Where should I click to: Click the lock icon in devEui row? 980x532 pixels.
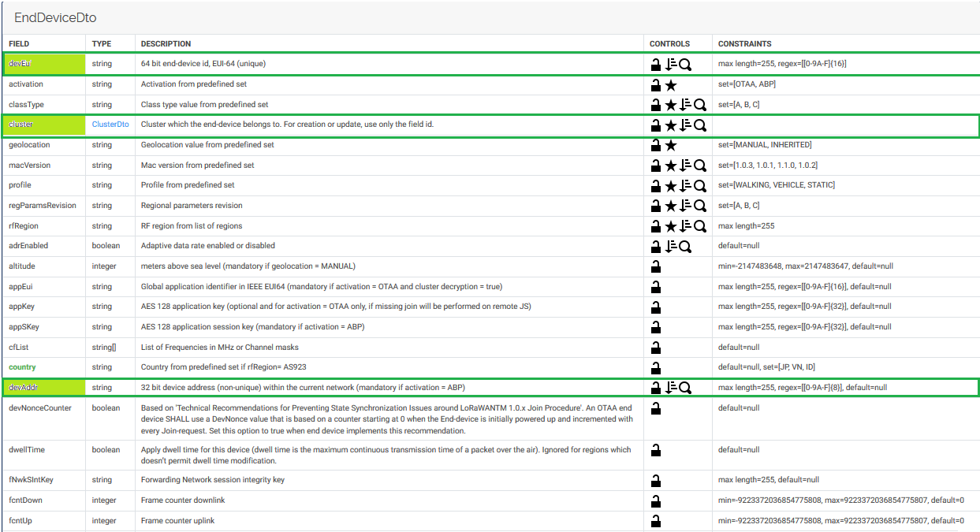[x=655, y=65]
